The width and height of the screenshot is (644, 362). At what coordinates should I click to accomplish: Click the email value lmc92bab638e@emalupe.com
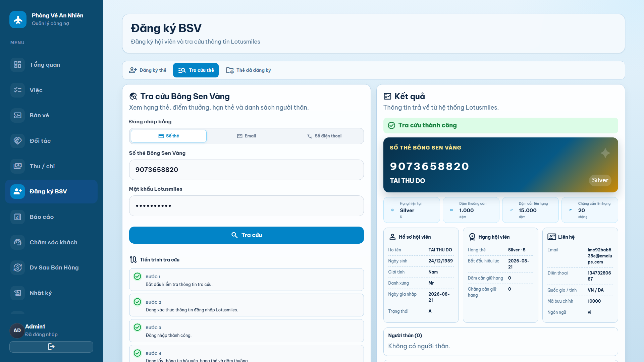[600, 256]
